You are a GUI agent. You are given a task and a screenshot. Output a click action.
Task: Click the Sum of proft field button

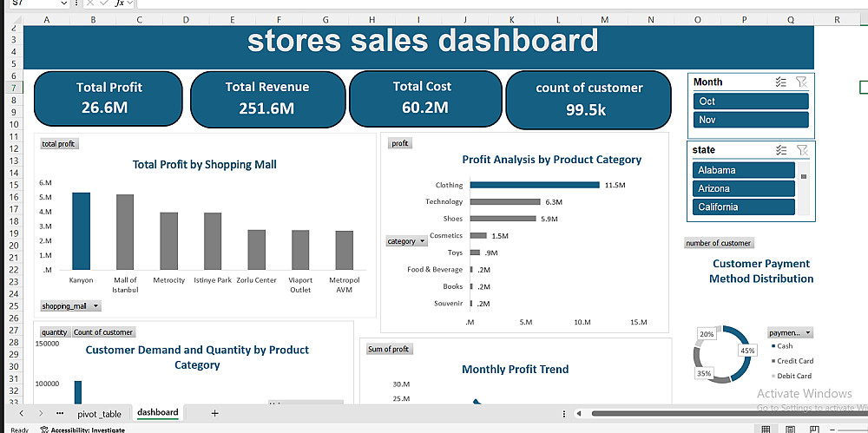[x=388, y=349]
